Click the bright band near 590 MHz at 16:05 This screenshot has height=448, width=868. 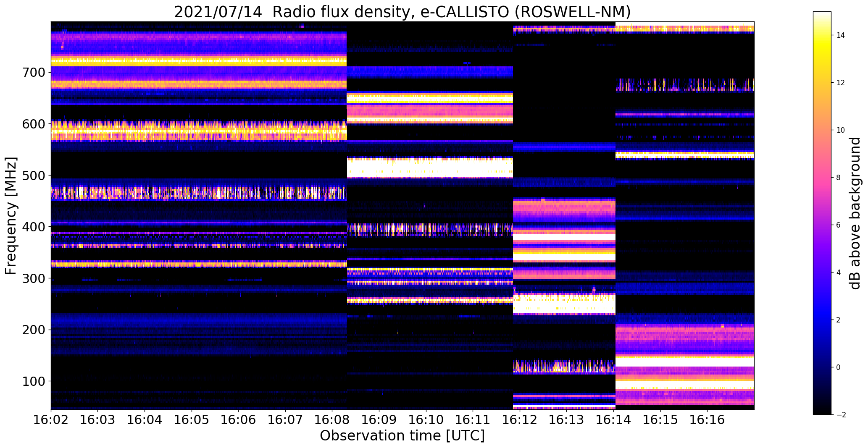click(x=199, y=131)
